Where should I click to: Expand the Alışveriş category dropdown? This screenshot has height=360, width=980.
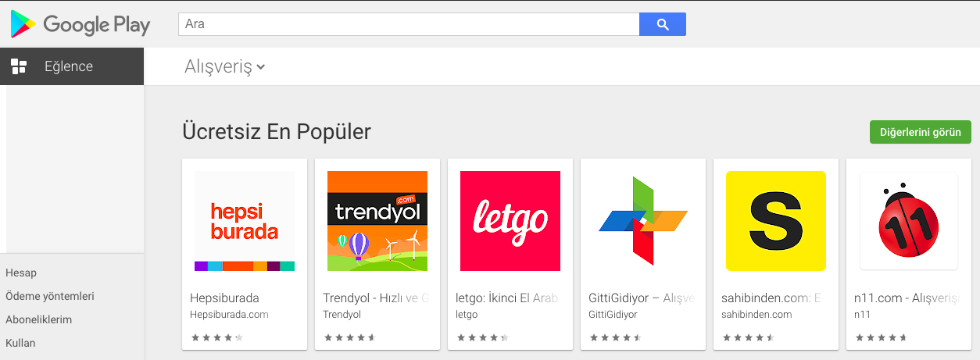click(x=225, y=67)
